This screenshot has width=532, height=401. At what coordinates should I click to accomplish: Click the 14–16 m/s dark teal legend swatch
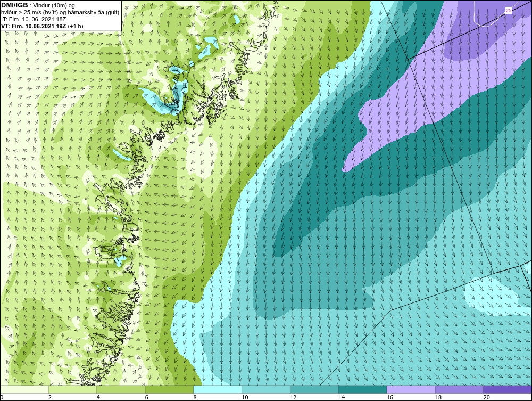[362, 389]
